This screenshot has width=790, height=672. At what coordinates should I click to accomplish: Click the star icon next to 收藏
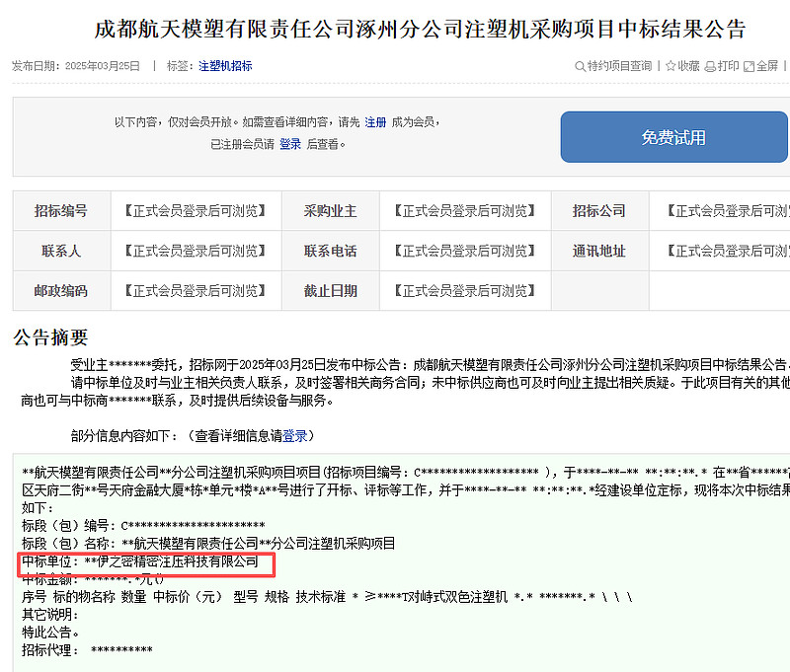click(671, 66)
